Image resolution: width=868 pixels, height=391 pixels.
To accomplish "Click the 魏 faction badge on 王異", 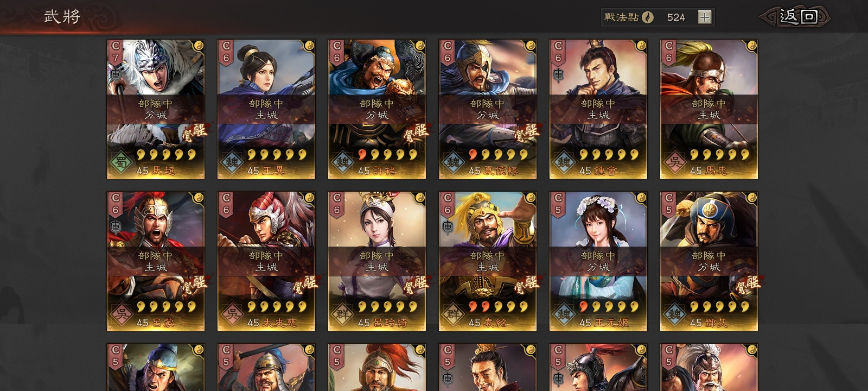I will tap(232, 162).
